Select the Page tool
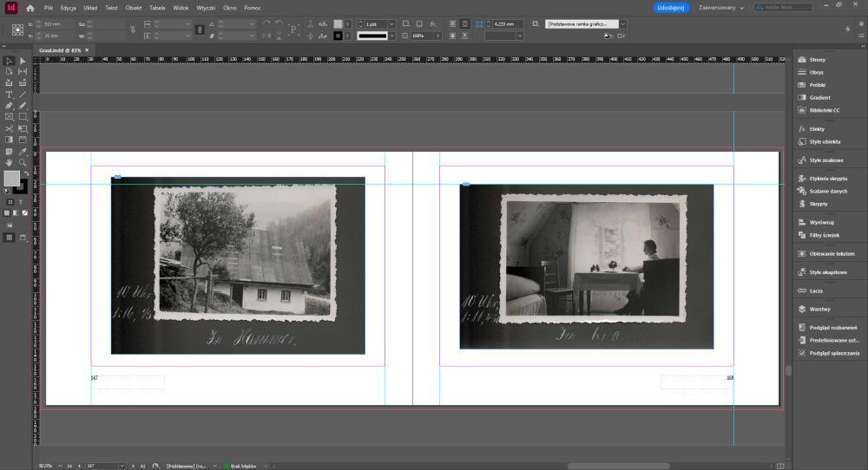Image resolution: width=868 pixels, height=470 pixels. point(9,71)
